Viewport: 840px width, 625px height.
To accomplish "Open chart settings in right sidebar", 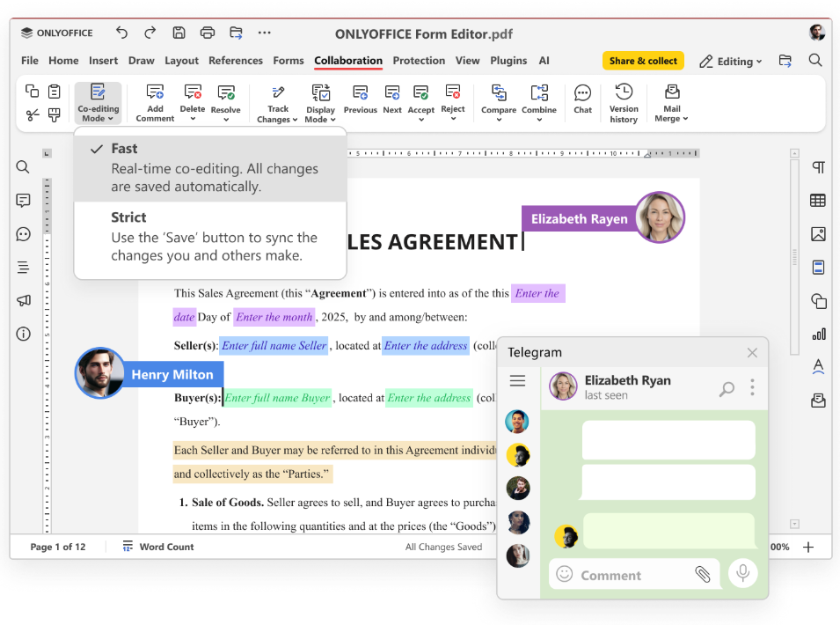I will [x=818, y=335].
